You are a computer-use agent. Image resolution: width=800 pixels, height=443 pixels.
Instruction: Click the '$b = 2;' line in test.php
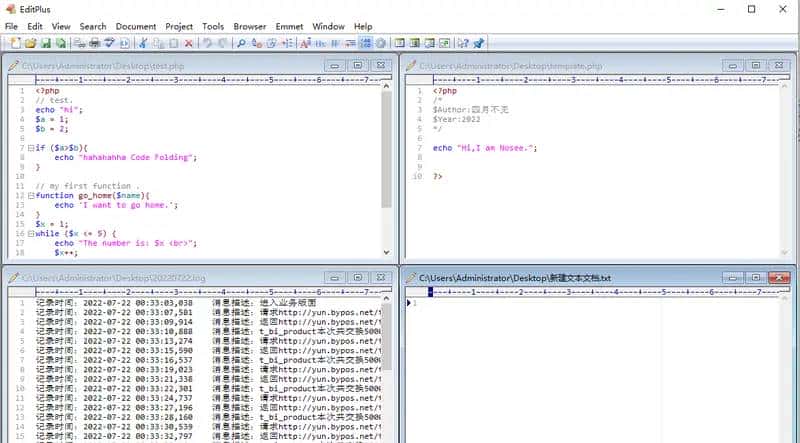[x=52, y=129]
